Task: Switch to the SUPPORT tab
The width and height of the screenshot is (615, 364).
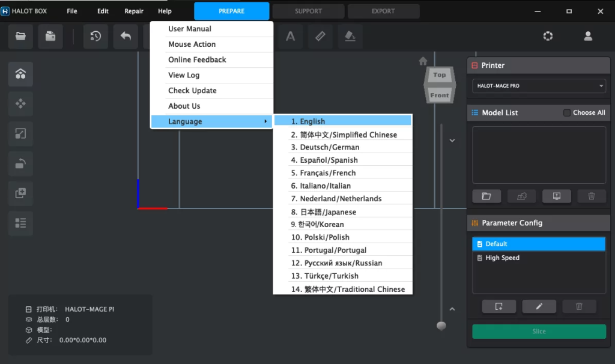Action: point(308,11)
